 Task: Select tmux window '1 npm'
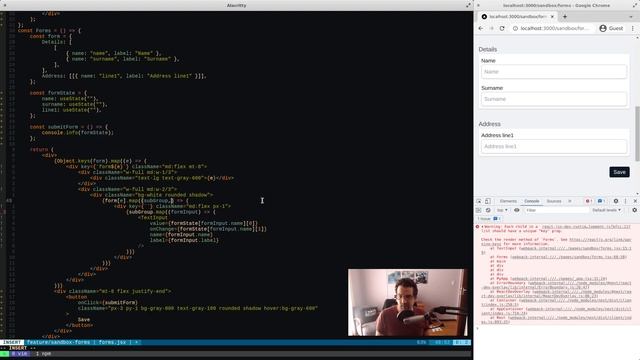(x=43, y=353)
